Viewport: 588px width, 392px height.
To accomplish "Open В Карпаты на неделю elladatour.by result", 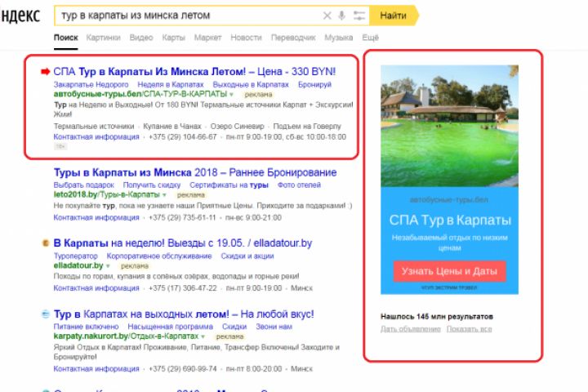I will click(183, 243).
